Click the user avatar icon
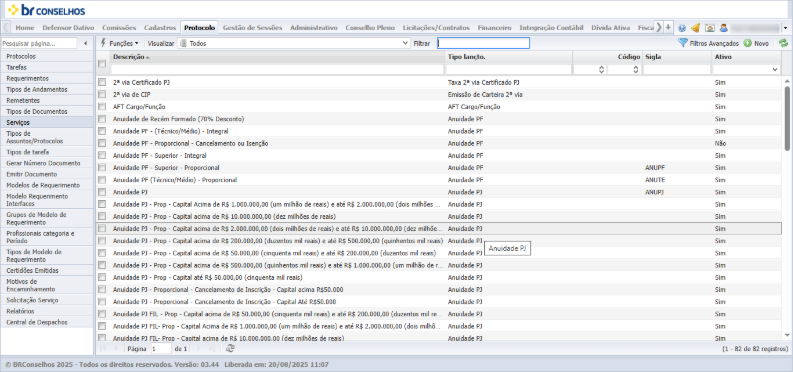 [x=724, y=28]
